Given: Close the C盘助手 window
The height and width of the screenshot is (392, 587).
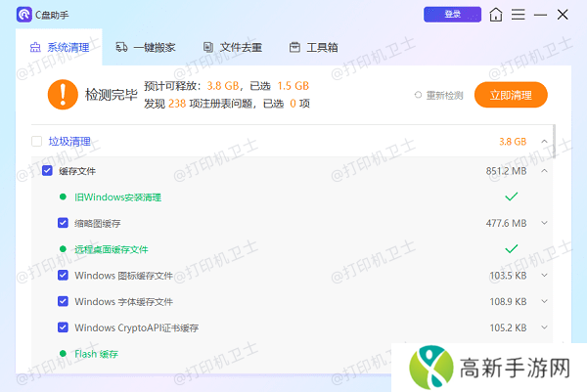Looking at the screenshot, I should pos(563,15).
